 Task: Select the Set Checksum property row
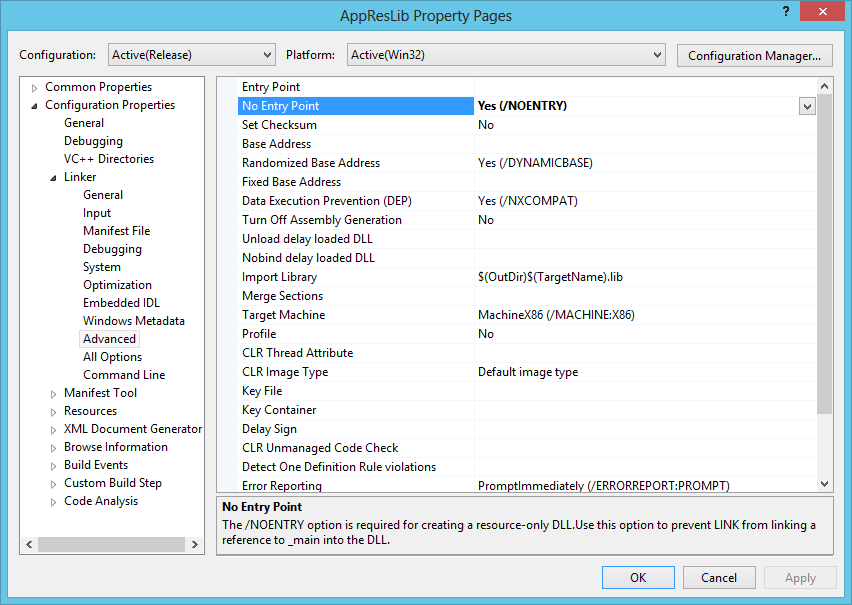527,125
